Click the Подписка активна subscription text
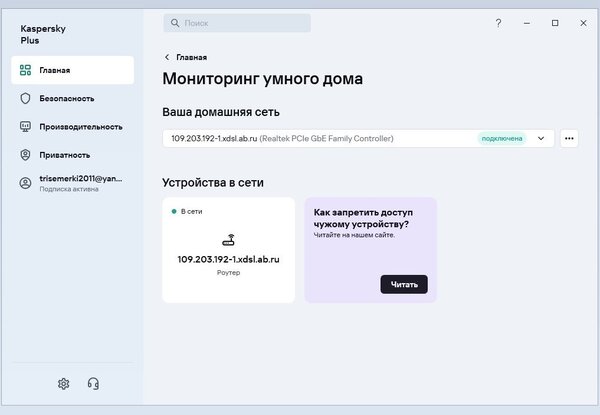Screen dimensions: 600x415 pyautogui.click(x=69, y=189)
